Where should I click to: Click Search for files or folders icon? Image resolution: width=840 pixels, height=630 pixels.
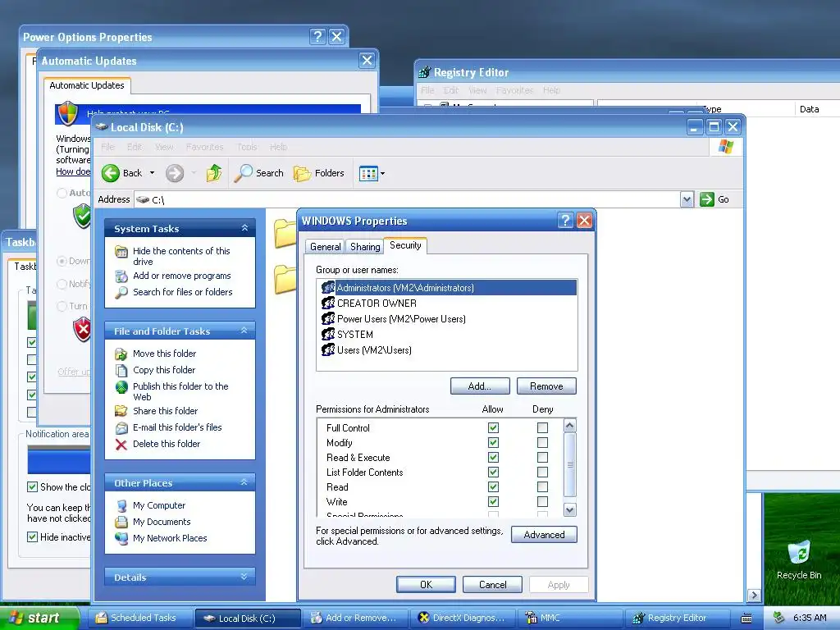click(121, 292)
